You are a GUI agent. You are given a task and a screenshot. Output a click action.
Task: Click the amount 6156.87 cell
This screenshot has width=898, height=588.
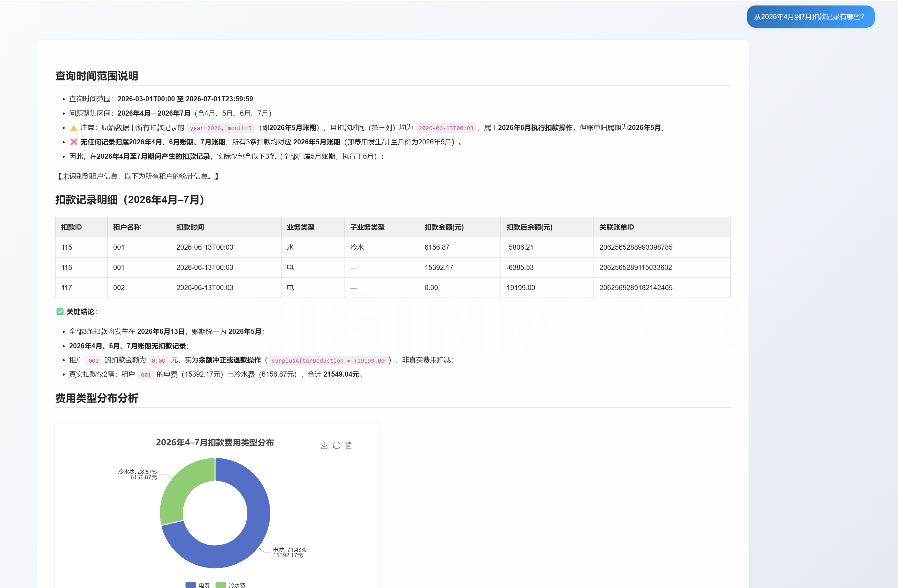coord(459,247)
